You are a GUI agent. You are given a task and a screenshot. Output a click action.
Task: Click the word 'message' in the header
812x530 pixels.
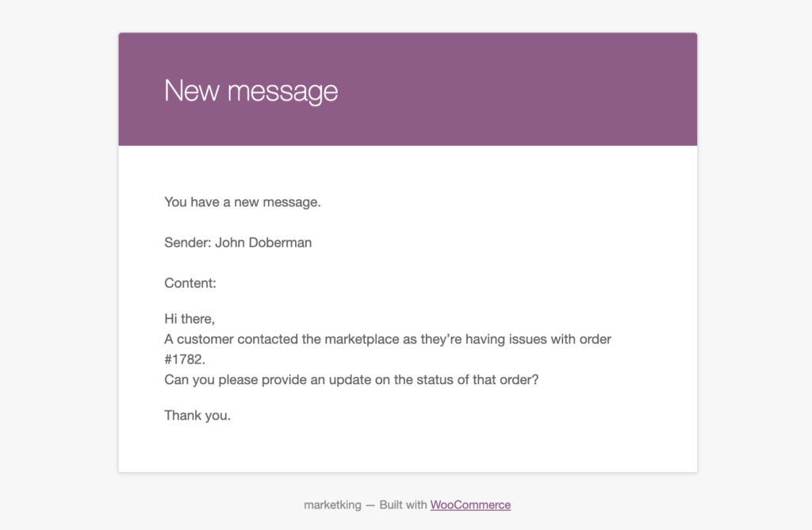(x=283, y=92)
